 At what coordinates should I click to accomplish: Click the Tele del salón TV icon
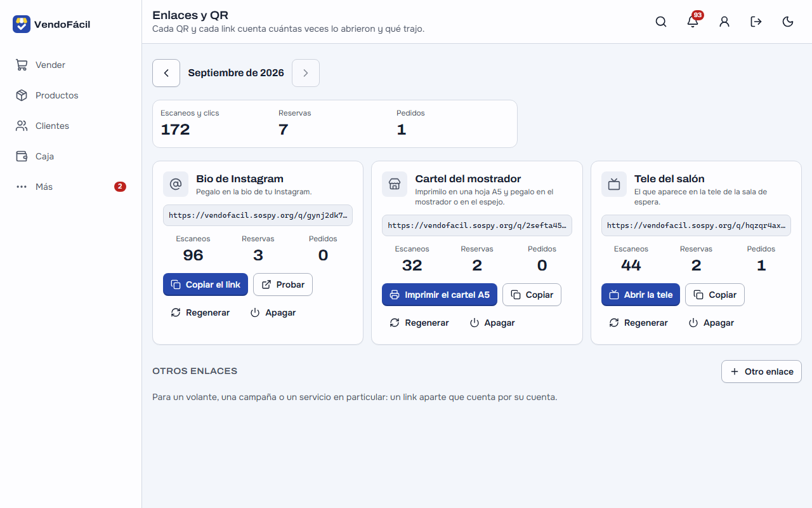pos(614,184)
